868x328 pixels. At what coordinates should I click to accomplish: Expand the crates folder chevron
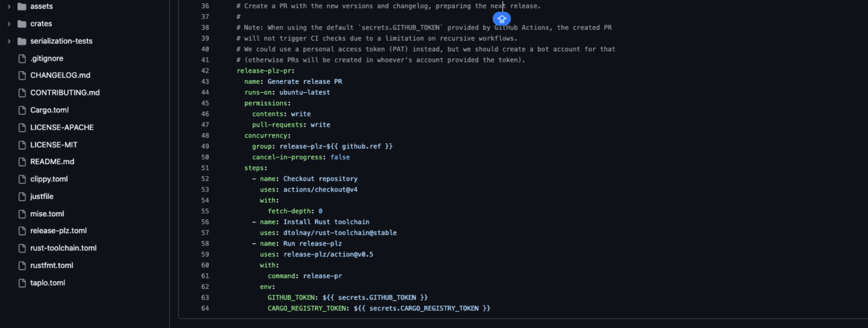pyautogui.click(x=9, y=24)
